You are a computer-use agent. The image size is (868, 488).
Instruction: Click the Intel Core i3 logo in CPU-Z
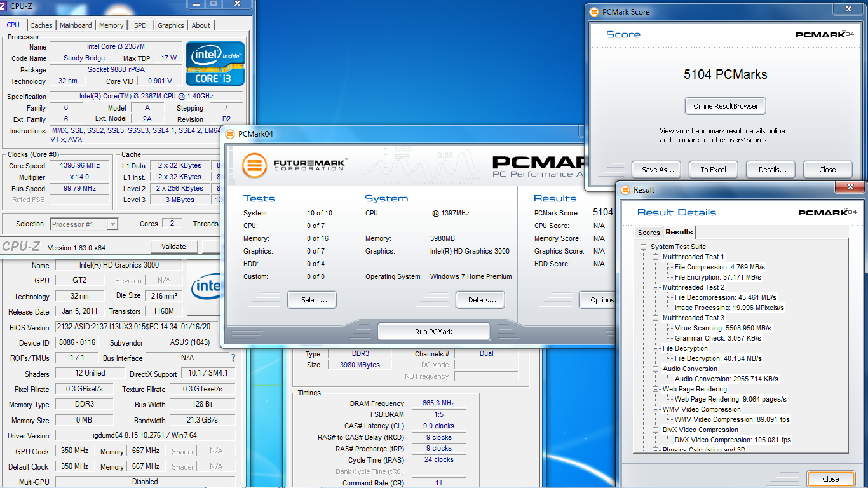pyautogui.click(x=215, y=64)
